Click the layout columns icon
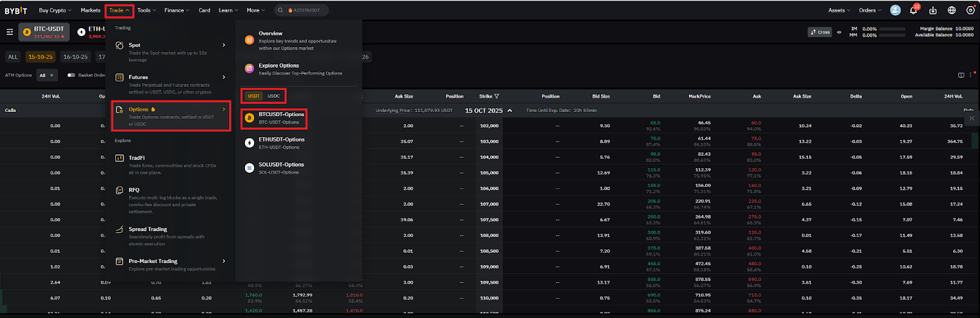The width and height of the screenshot is (980, 318). coord(961,75)
